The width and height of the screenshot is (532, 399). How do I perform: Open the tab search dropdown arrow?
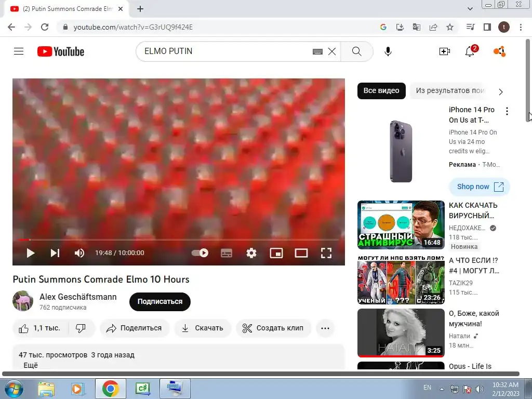coord(470,9)
